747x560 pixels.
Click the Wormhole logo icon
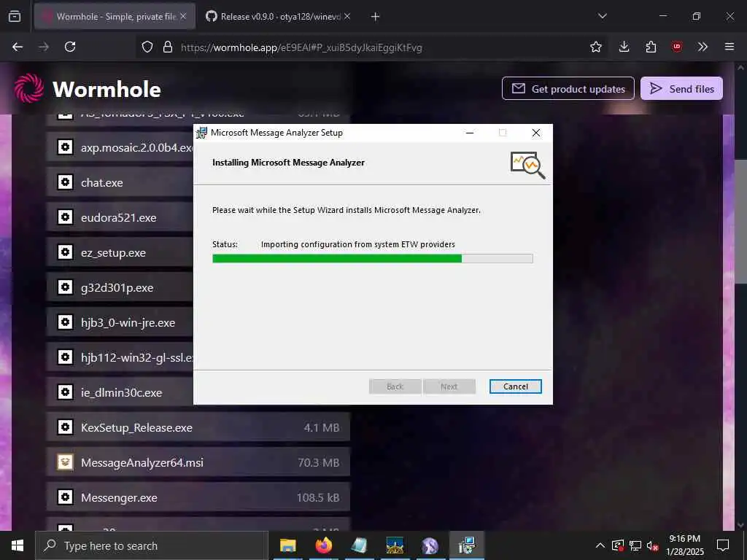tap(29, 88)
